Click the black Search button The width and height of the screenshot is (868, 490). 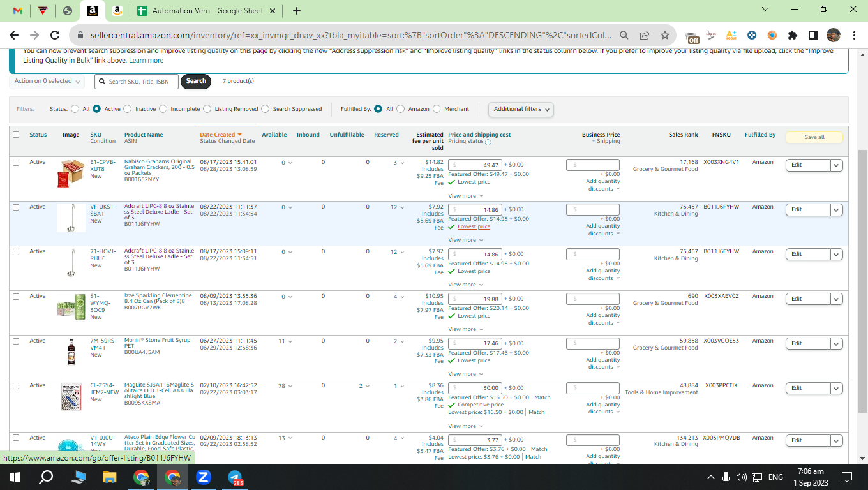coord(196,81)
